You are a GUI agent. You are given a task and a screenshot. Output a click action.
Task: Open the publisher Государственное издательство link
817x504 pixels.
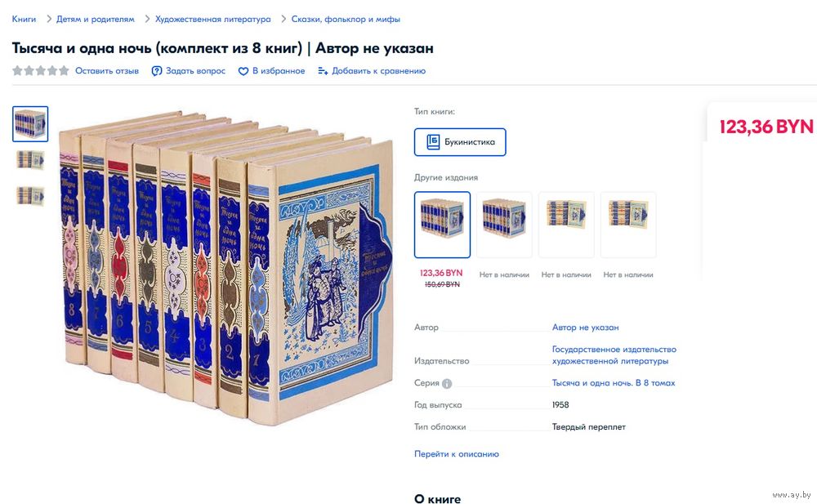tap(614, 355)
